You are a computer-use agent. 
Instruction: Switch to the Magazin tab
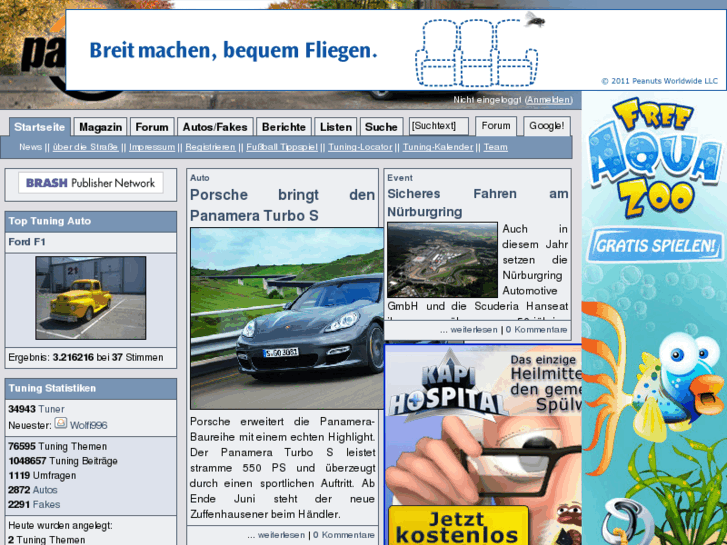pyautogui.click(x=101, y=127)
